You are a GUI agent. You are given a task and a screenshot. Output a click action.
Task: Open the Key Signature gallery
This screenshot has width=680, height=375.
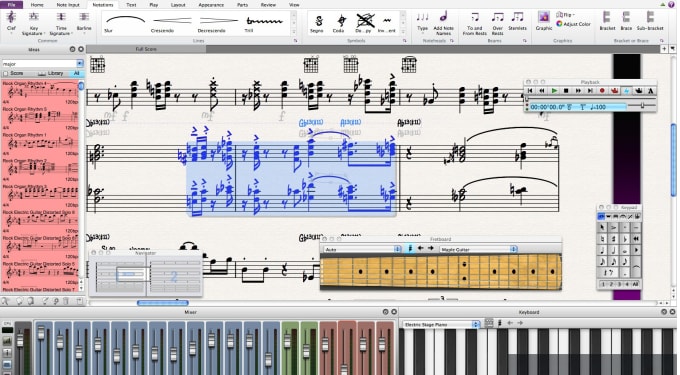pos(33,24)
